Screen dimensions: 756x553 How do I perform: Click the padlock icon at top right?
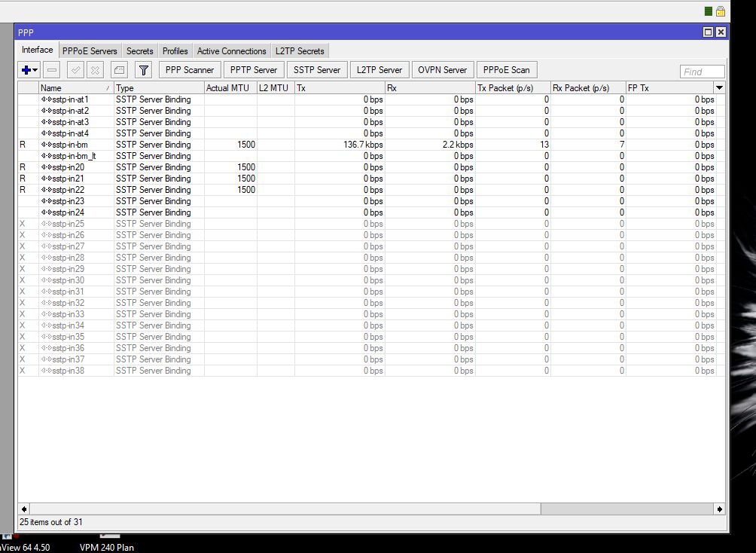(x=721, y=11)
